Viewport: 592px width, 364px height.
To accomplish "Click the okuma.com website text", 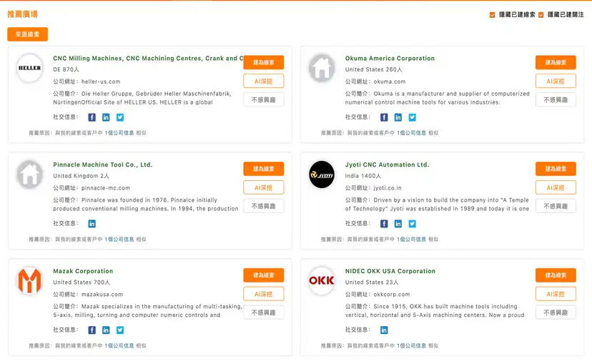I will [390, 82].
